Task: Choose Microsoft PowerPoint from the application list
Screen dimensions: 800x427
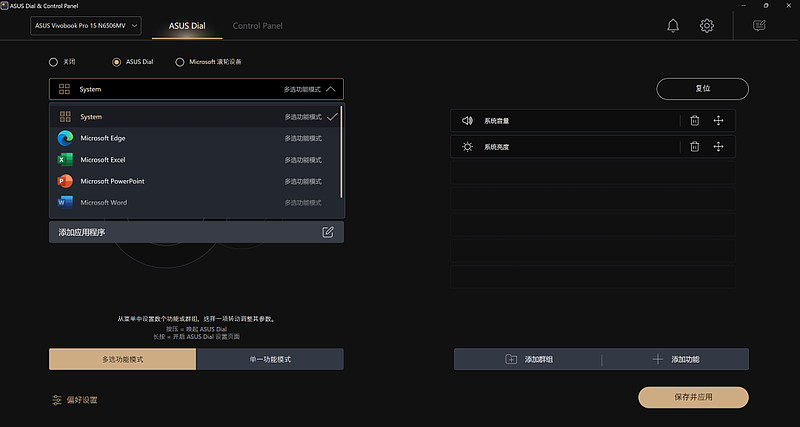Action: (x=195, y=181)
